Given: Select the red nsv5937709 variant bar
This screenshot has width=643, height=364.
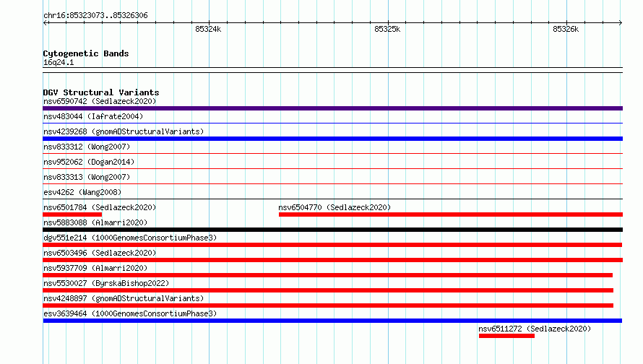Looking at the screenshot, I should [328, 275].
